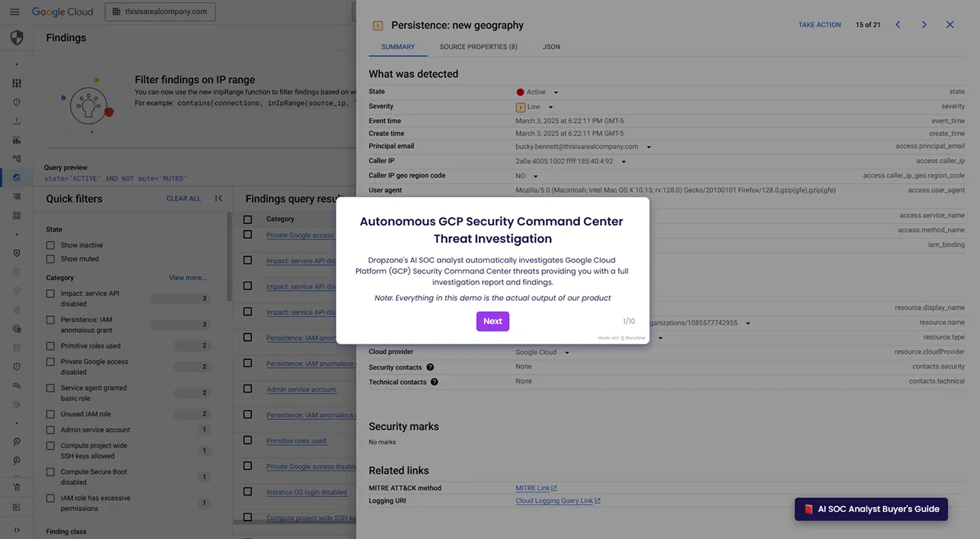Click the Google Cloud logo
The width and height of the screenshot is (980, 539).
pos(62,11)
